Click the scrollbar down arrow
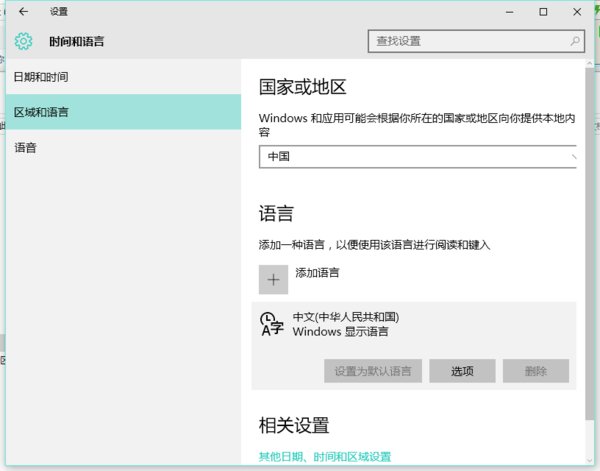This screenshot has width=600, height=471. coord(589,461)
